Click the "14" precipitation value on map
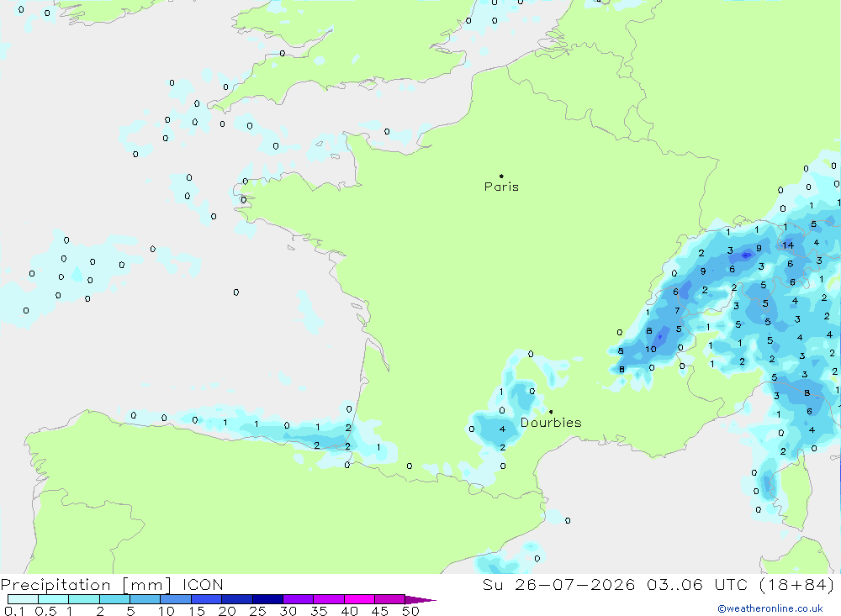 [788, 245]
